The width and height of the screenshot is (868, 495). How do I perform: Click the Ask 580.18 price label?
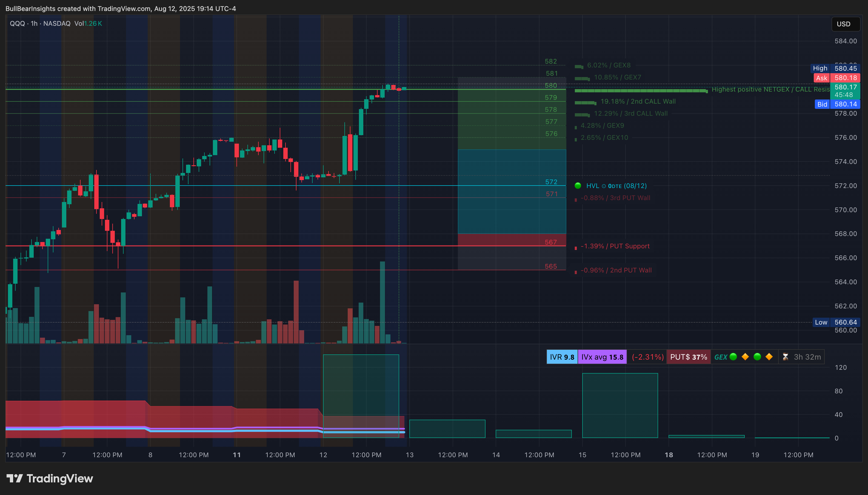(x=837, y=78)
